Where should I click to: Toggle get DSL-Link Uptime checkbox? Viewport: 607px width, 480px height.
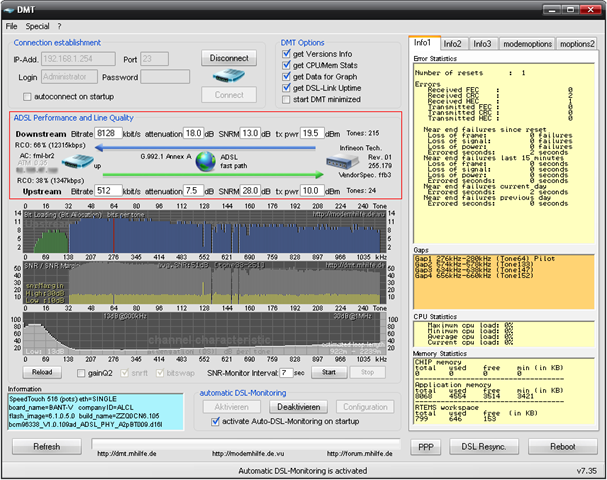pyautogui.click(x=286, y=88)
